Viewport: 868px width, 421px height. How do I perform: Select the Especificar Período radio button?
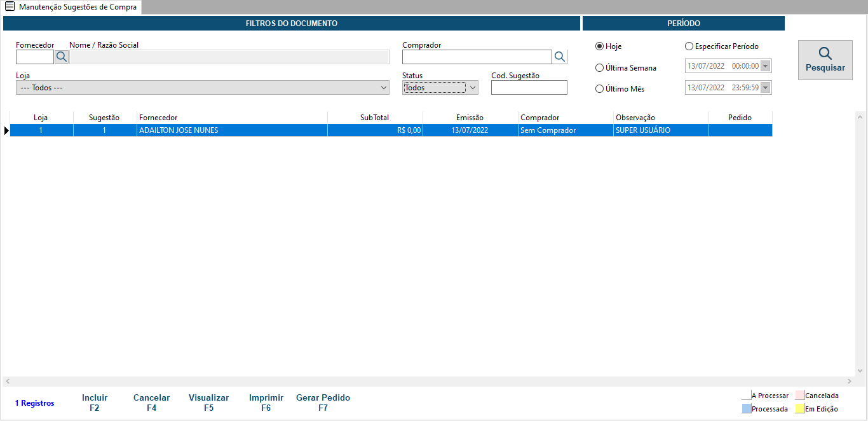coord(689,46)
